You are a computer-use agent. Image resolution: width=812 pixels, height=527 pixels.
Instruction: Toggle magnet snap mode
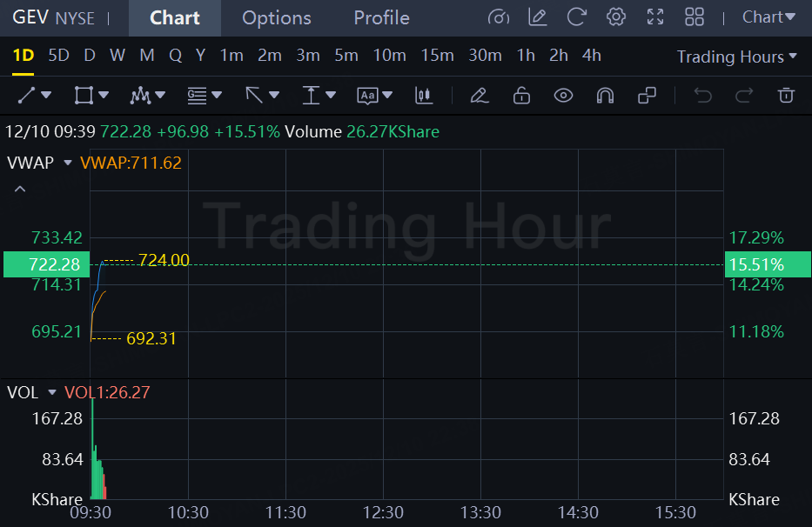coord(605,96)
